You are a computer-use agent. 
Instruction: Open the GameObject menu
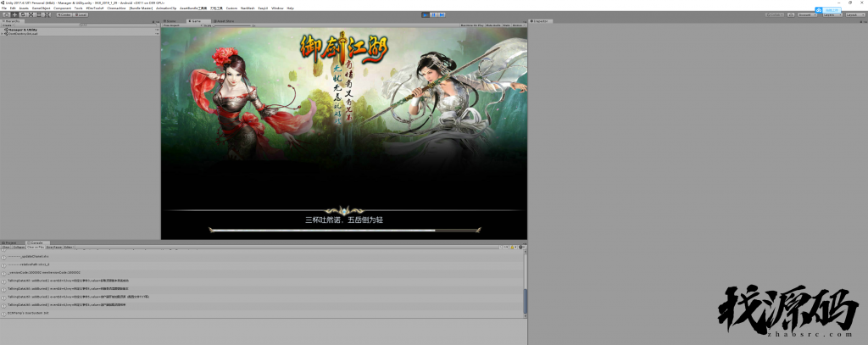point(41,8)
